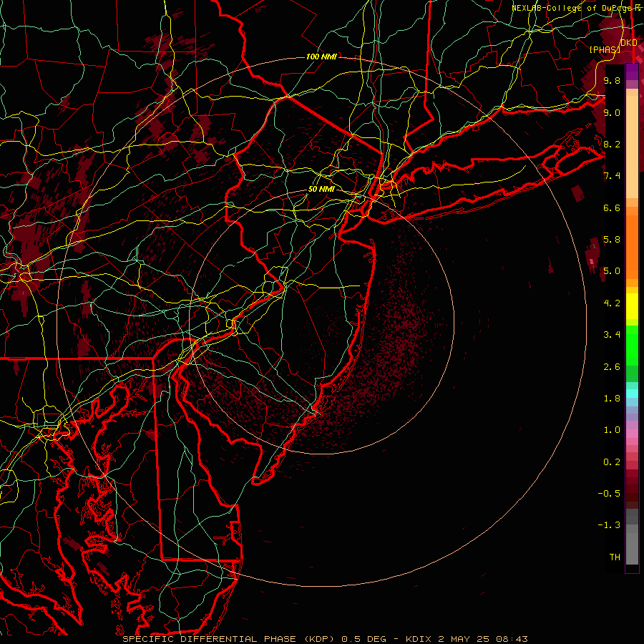Click the 9.0 scale value
644x644 pixels.
coord(612,112)
